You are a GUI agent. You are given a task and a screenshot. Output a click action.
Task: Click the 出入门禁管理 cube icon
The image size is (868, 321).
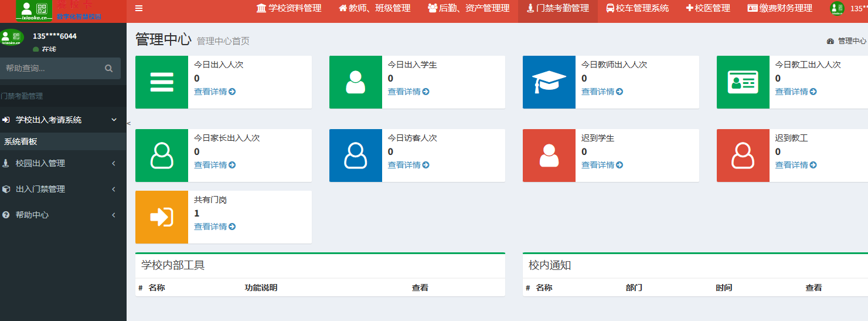pos(6,189)
